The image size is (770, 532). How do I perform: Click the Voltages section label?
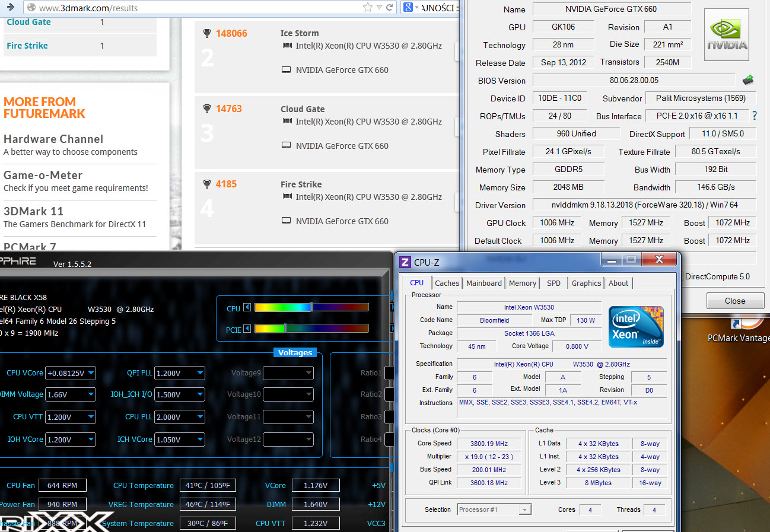(295, 352)
